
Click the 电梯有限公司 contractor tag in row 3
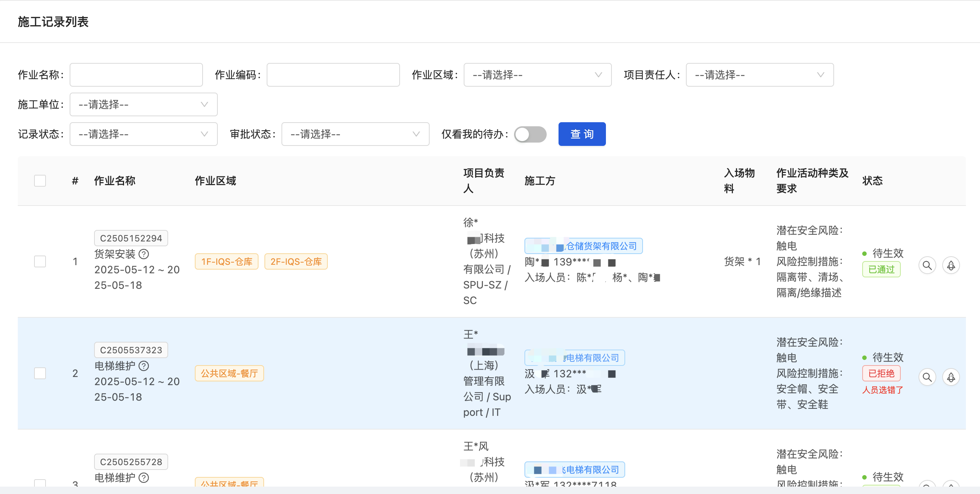[574, 470]
